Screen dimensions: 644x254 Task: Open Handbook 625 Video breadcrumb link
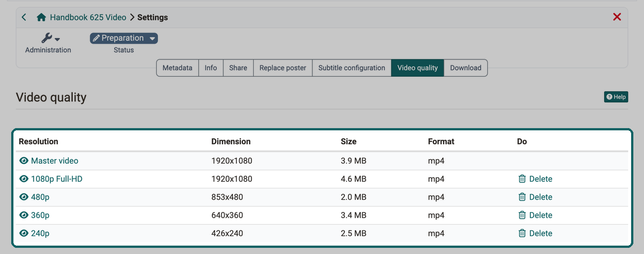[88, 17]
